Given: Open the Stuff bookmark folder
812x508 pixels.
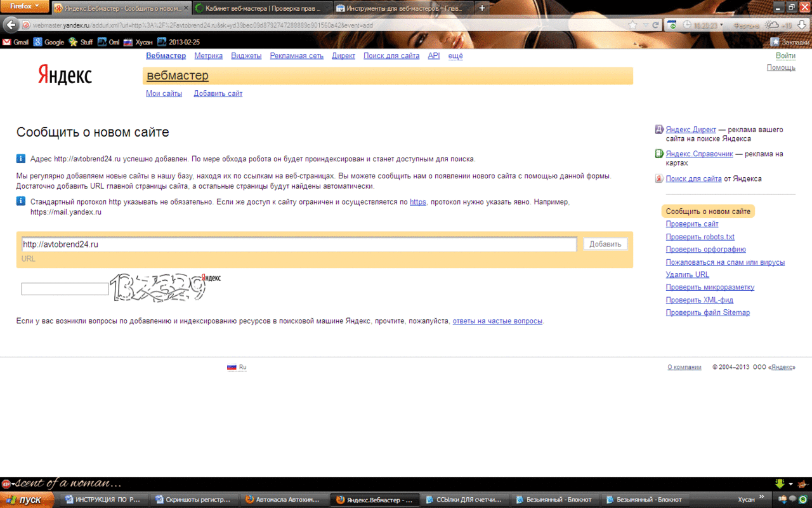Looking at the screenshot, I should tap(81, 42).
